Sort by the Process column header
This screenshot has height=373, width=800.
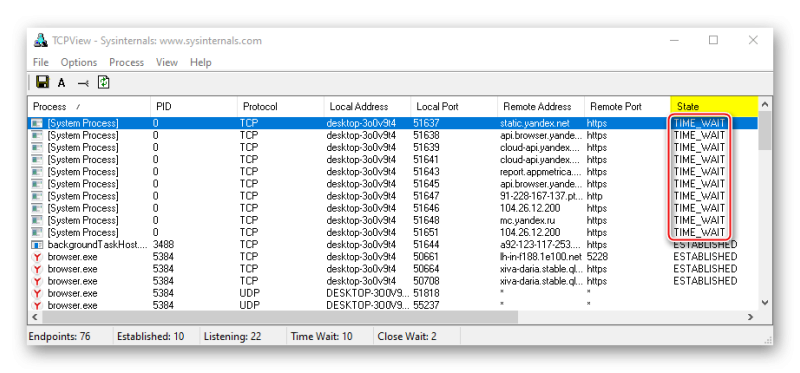[x=89, y=107]
